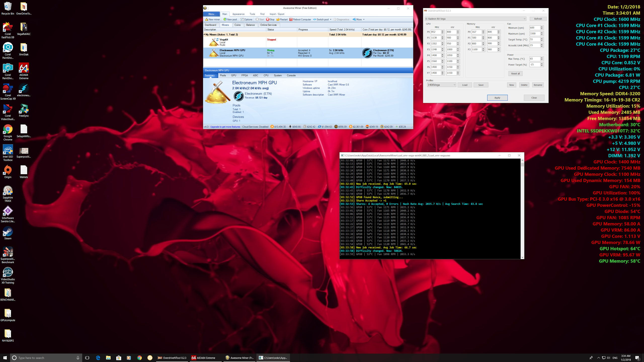This screenshot has height=362, width=644.
Task: Stop the selected miner
Action: click(270, 19)
